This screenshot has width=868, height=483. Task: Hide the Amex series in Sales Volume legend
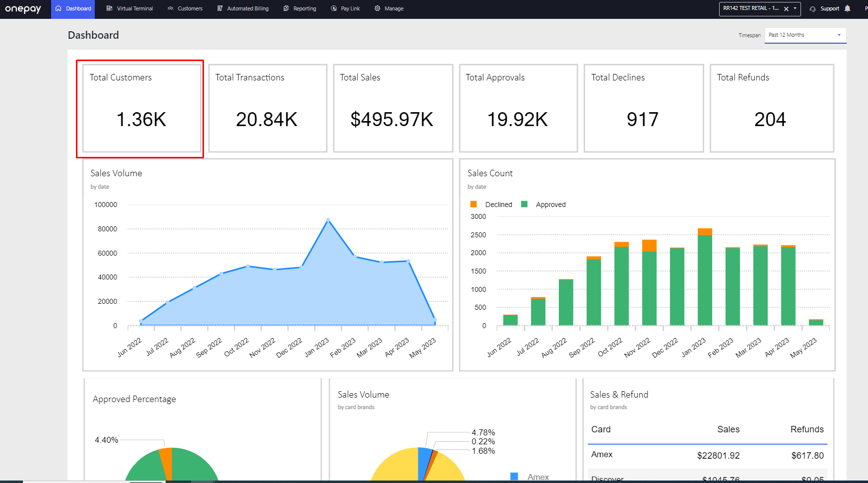(x=528, y=477)
